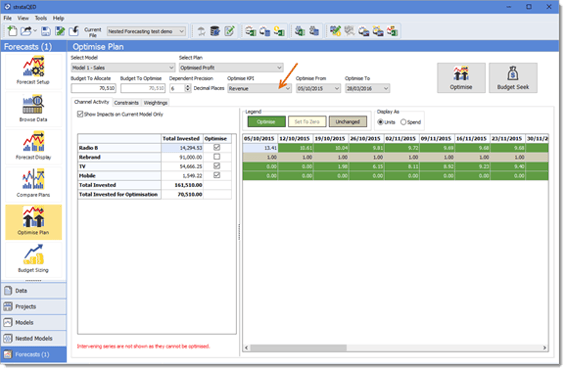Open the Budget Sizing sidebar icon

click(x=33, y=259)
